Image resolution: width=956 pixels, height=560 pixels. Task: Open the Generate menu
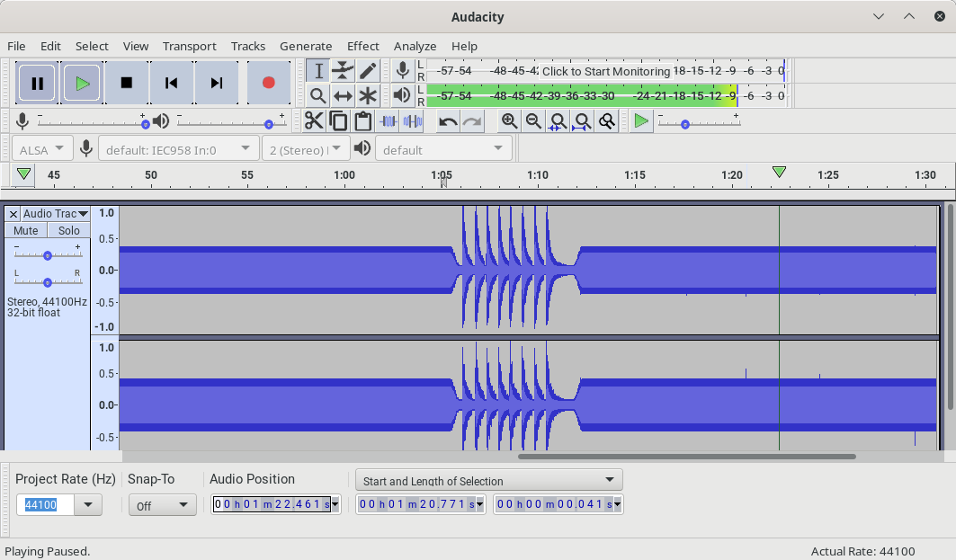click(x=306, y=47)
